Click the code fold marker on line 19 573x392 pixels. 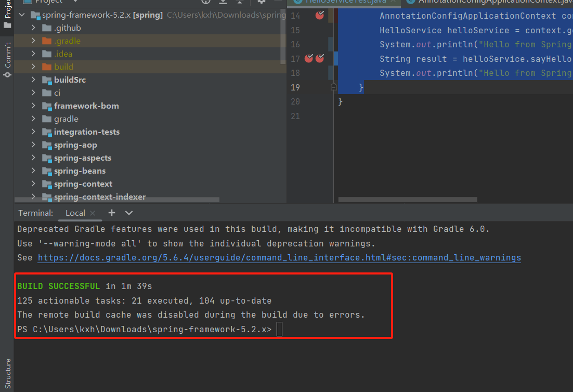[x=333, y=87]
